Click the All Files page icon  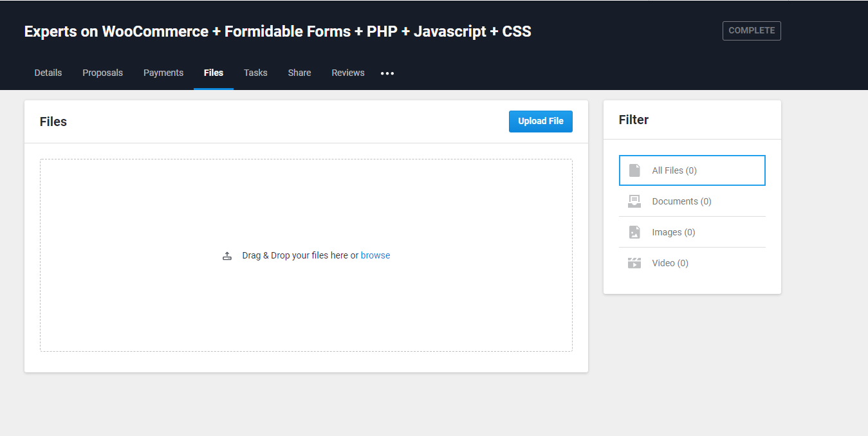coord(634,170)
